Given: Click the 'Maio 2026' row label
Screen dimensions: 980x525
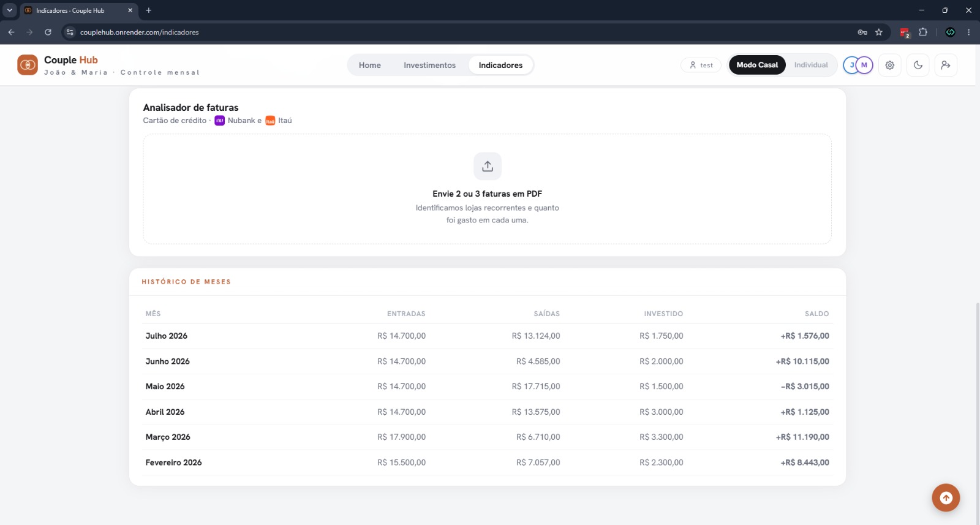Looking at the screenshot, I should click(x=165, y=387).
